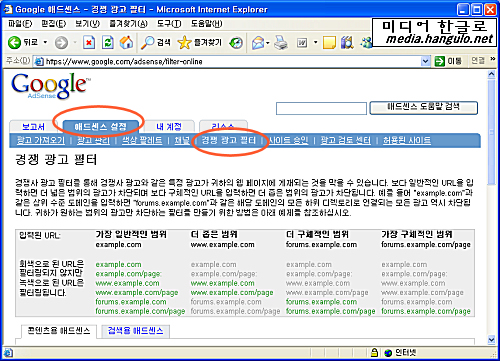Click the 애드센스 도움말 검색 button
The height and width of the screenshot is (361, 500).
click(423, 108)
